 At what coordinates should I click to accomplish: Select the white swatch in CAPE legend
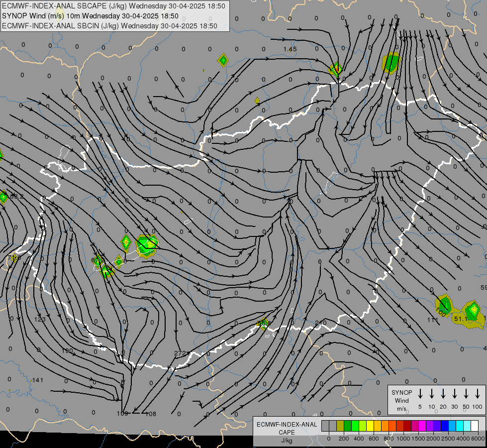point(475,426)
